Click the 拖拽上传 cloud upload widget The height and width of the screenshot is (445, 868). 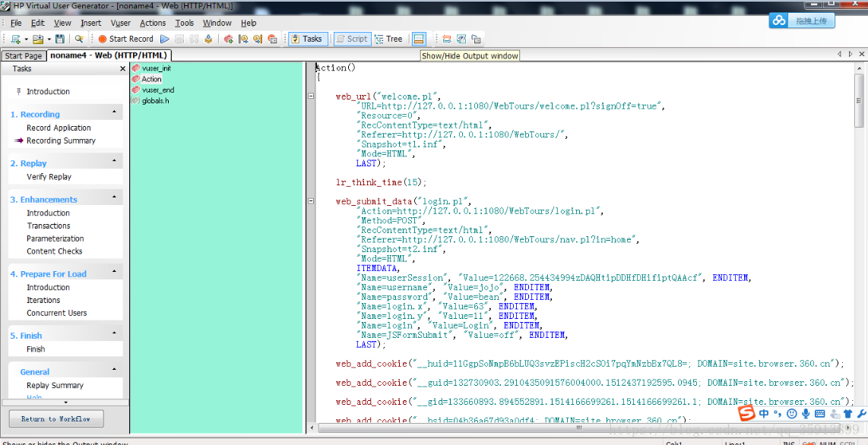point(802,21)
